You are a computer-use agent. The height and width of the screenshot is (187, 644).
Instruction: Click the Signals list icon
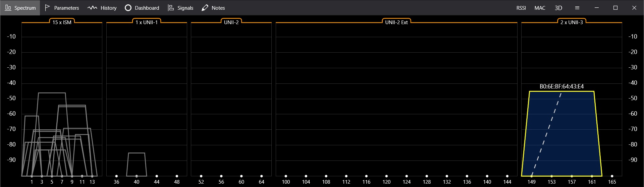pyautogui.click(x=171, y=8)
